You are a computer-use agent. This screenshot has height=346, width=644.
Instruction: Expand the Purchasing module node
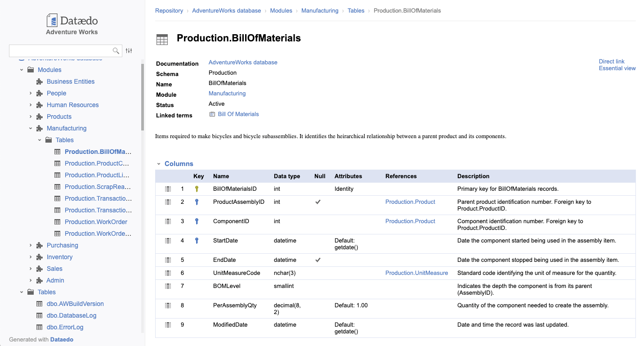31,245
